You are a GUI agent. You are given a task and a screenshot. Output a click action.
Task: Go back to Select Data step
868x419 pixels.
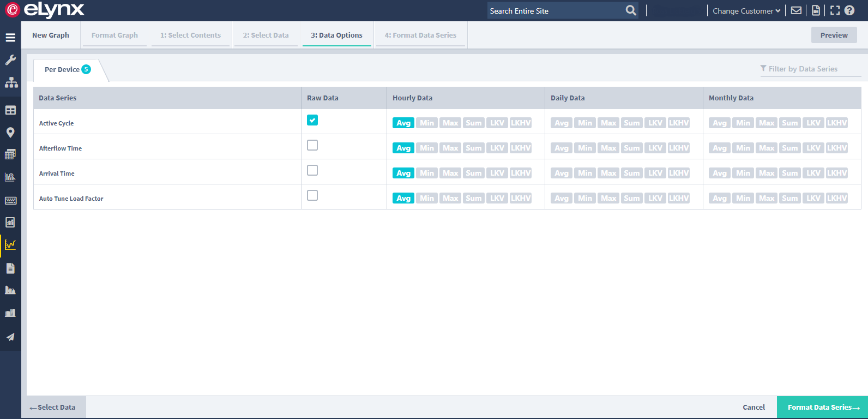coord(53,407)
